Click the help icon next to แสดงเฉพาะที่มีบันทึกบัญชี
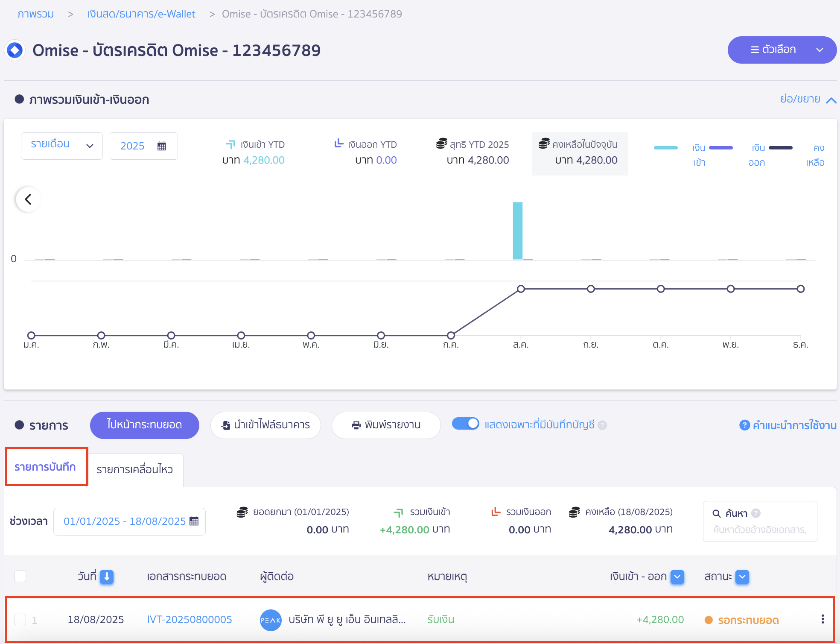840x644 pixels. (602, 425)
